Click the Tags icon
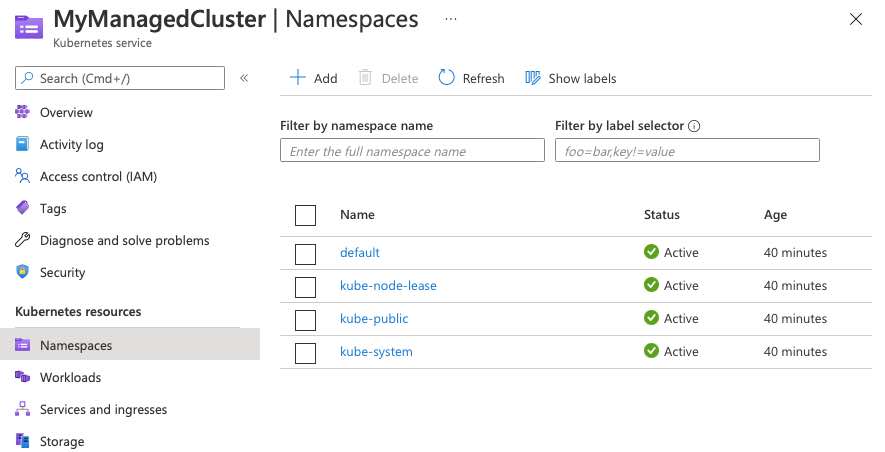This screenshot has height=452, width=885. 22,208
